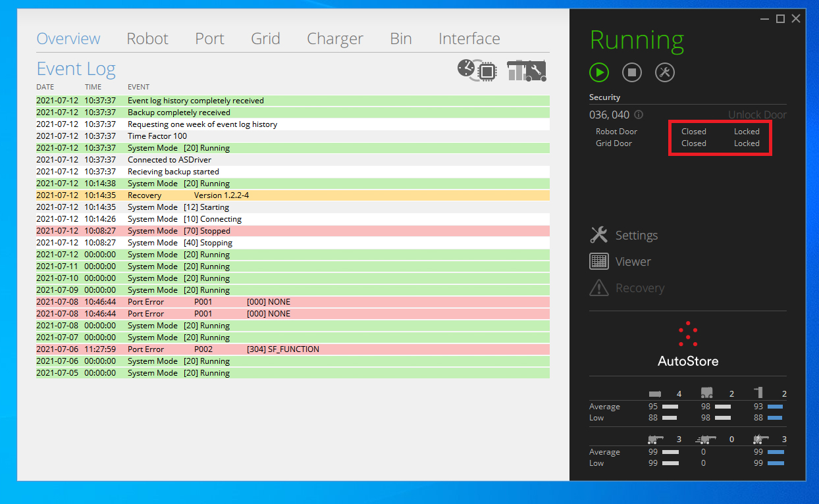Open the service mode wrench icon
Viewport: 819px width, 504px height.
pos(665,72)
